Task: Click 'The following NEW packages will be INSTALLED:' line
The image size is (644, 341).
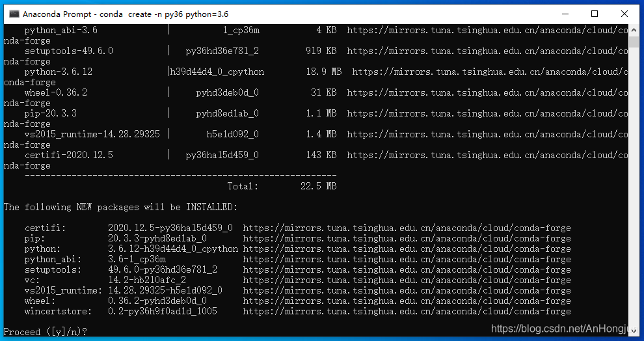Action: tap(120, 207)
